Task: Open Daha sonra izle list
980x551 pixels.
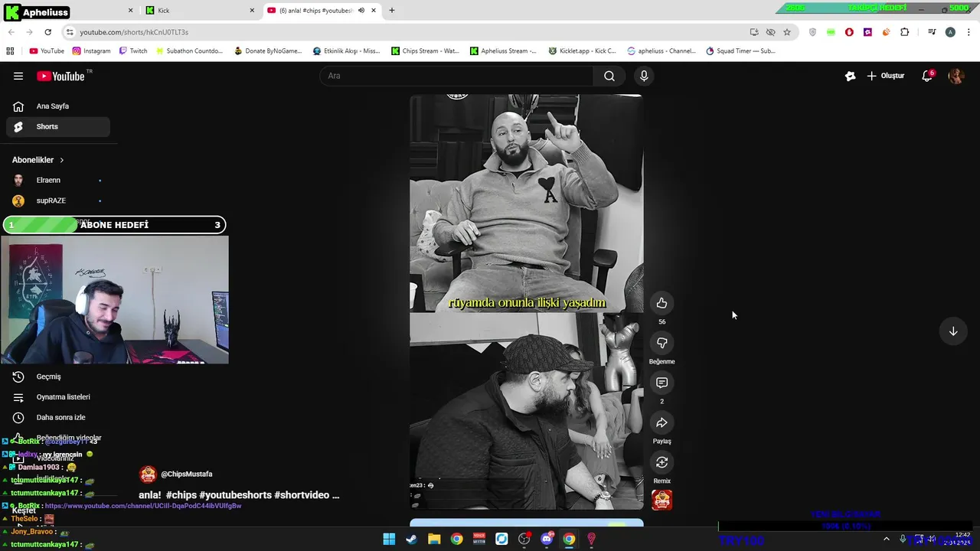Action: (x=58, y=417)
